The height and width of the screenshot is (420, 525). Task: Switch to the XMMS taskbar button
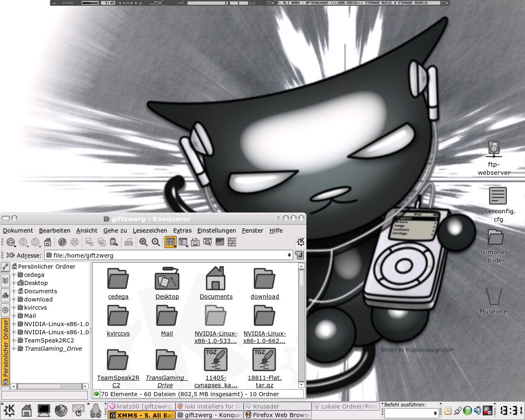pos(142,415)
